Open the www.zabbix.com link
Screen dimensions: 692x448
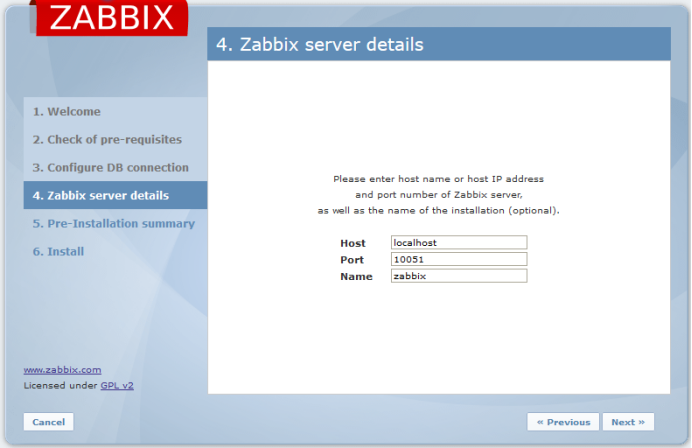[x=62, y=370]
